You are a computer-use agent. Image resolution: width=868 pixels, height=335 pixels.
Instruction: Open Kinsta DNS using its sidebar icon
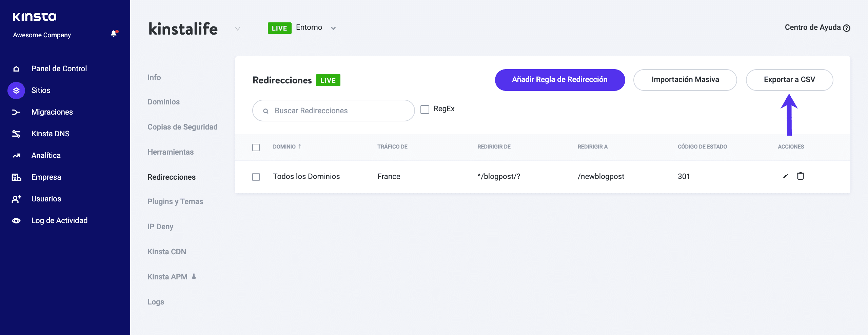point(16,134)
